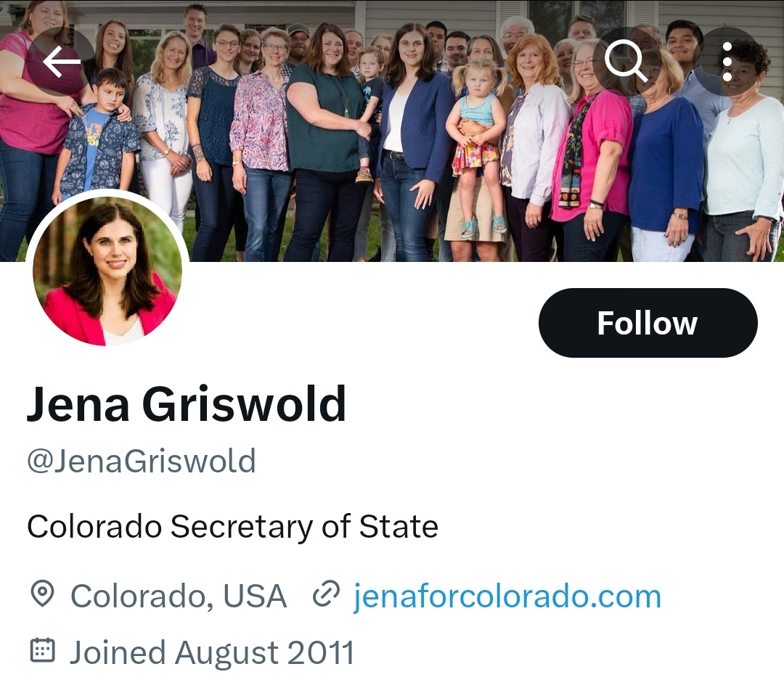This screenshot has width=784, height=693.
Task: Open search with the magnifier icon
Action: 626,62
